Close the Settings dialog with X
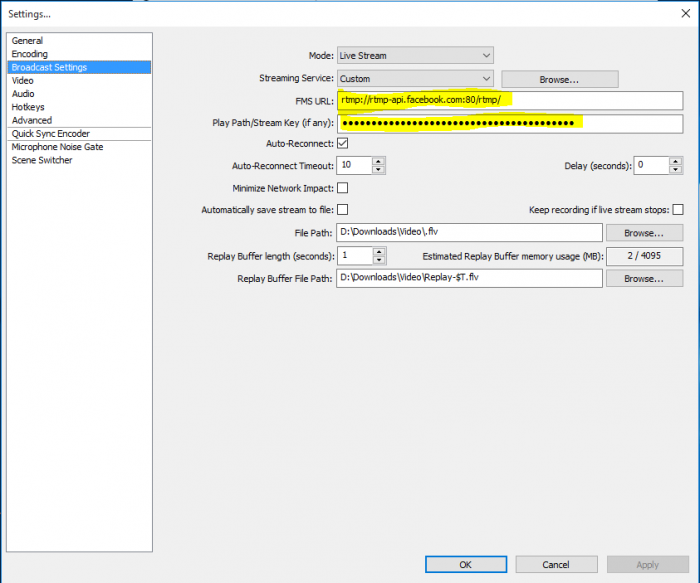 click(686, 13)
